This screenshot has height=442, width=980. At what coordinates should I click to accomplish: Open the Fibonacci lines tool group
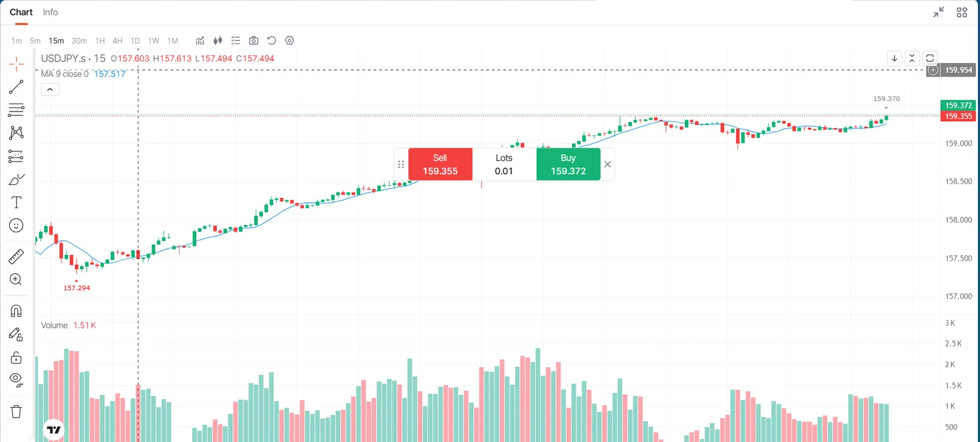pyautogui.click(x=17, y=110)
